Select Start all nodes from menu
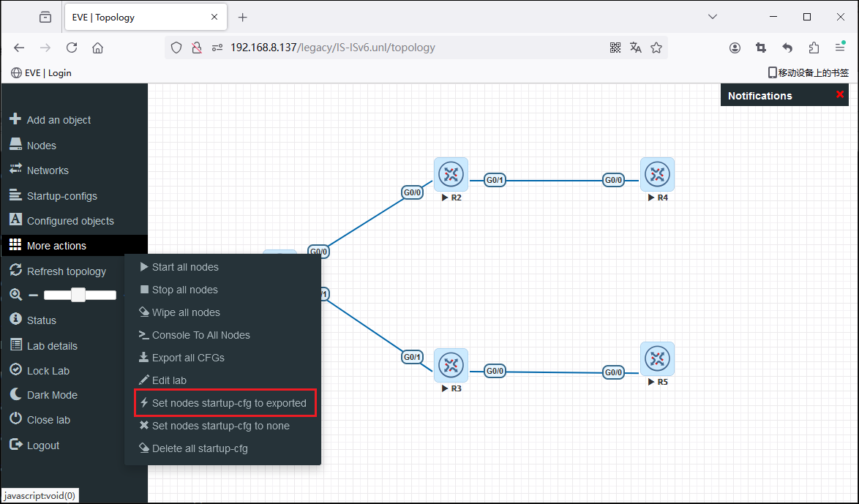859x504 pixels. 184,267
